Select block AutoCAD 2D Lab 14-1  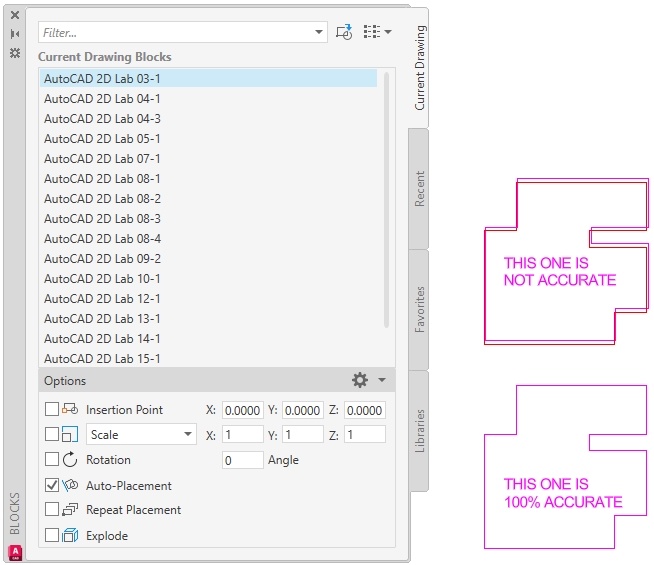coord(208,339)
